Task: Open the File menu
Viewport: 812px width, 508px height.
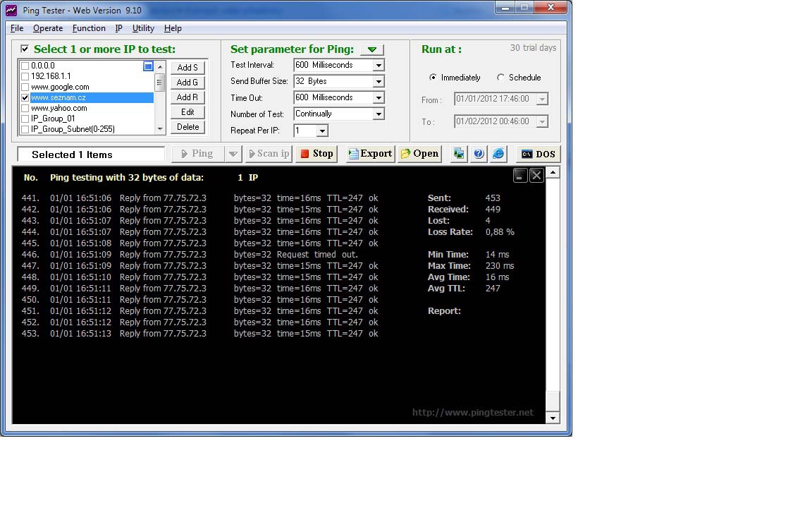Action: [17, 28]
